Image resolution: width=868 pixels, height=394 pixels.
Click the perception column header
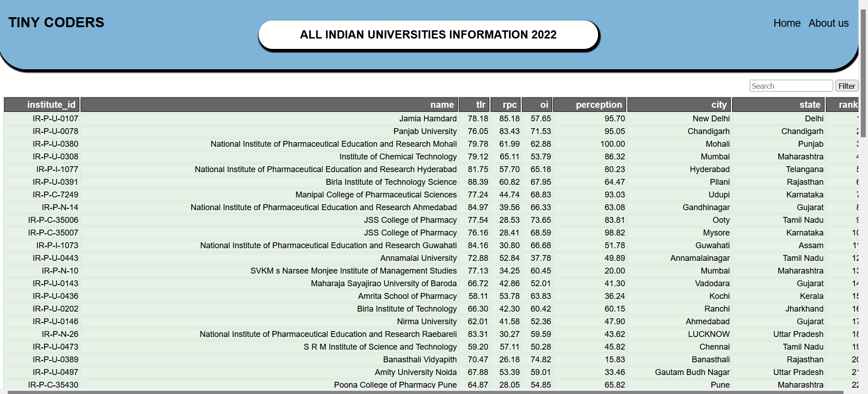(x=589, y=105)
